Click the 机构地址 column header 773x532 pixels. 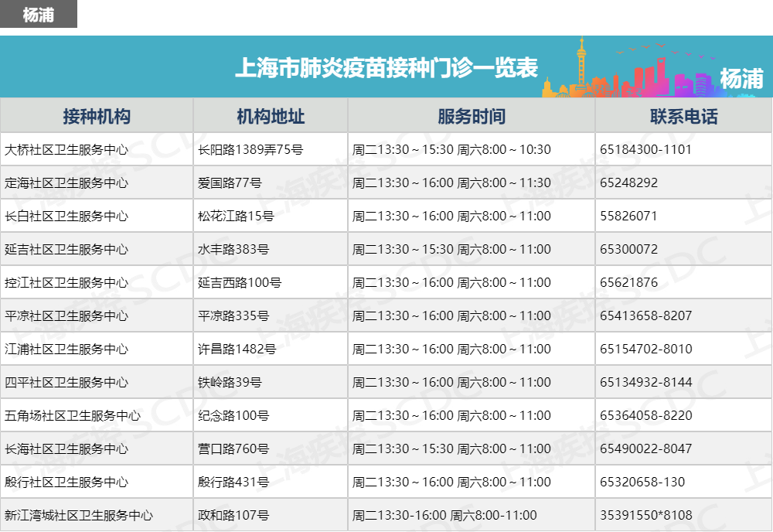pyautogui.click(x=271, y=116)
